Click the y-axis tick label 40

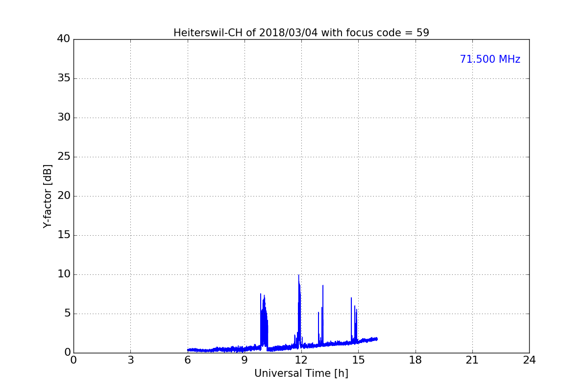(64, 39)
